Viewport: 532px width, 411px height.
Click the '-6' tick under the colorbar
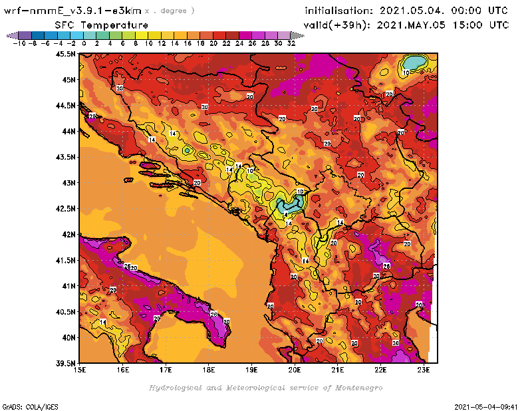(45, 43)
